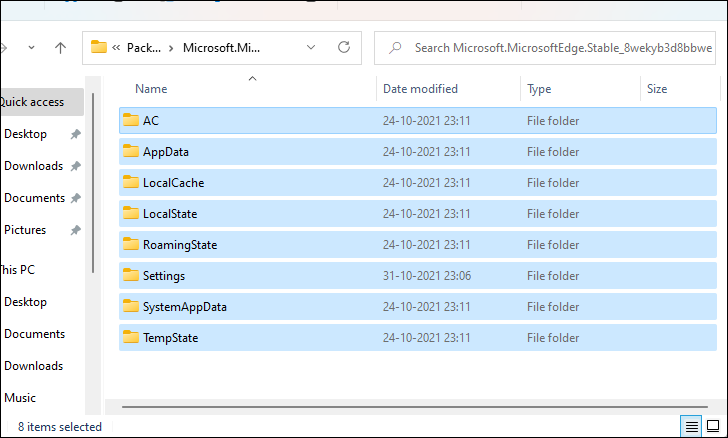Click the sort direction arrow above Name
This screenshot has height=438, width=728.
pos(253,78)
